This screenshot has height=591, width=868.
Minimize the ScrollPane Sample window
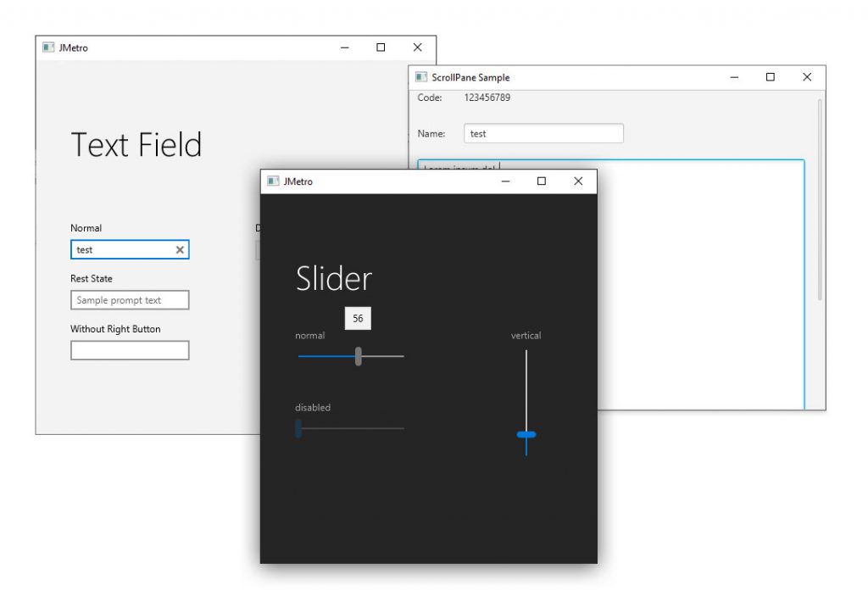(734, 77)
